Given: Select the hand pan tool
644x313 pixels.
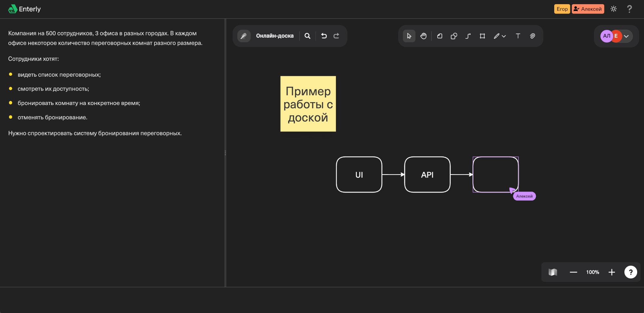Looking at the screenshot, I should pos(423,36).
